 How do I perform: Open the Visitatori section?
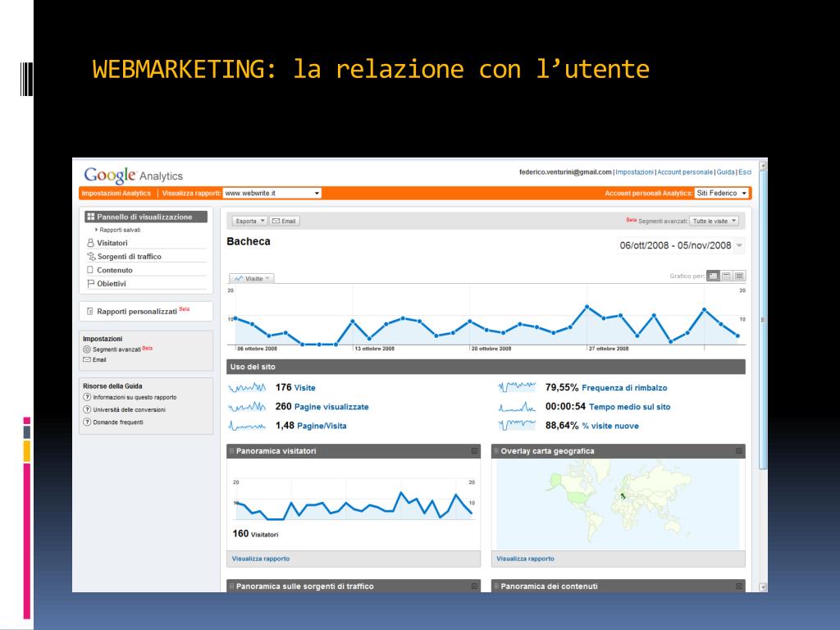(x=112, y=243)
